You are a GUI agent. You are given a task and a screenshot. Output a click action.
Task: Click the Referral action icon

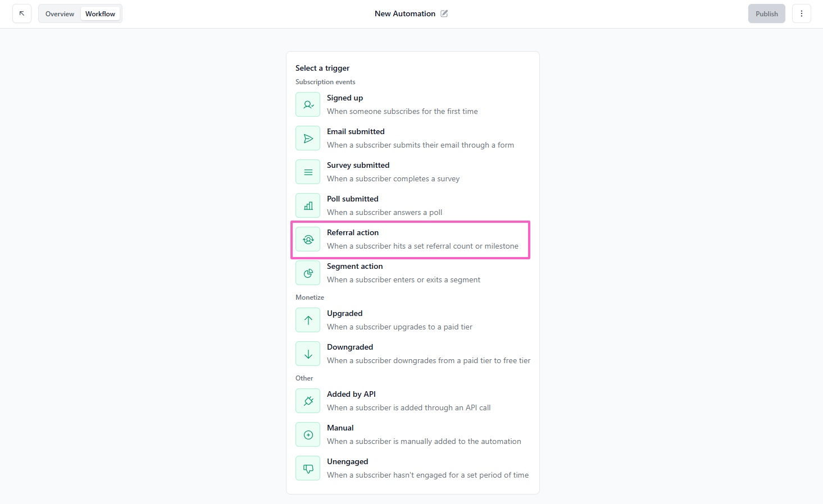coord(308,239)
